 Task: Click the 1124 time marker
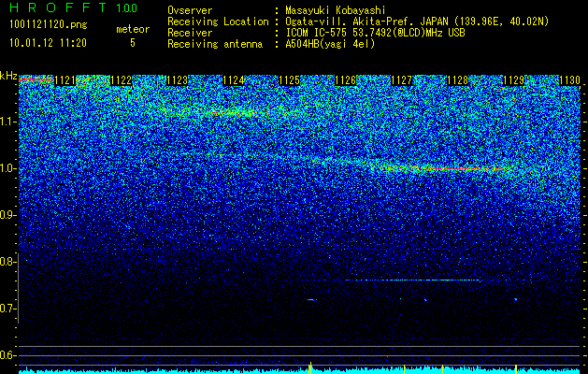click(234, 80)
